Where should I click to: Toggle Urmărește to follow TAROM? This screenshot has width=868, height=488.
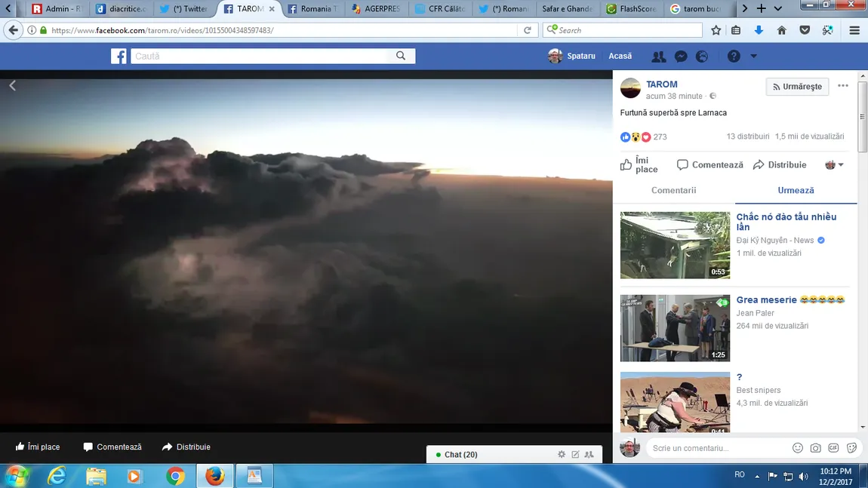click(x=797, y=87)
